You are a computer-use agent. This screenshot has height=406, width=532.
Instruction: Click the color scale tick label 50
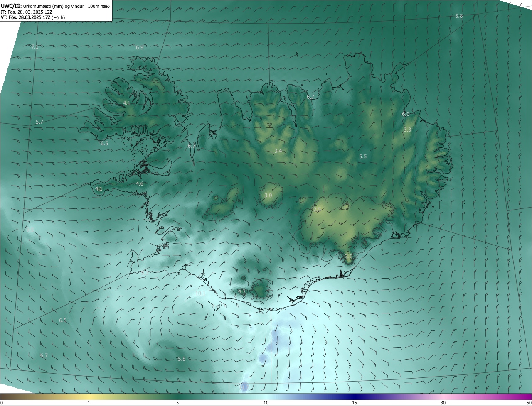tap(529, 403)
